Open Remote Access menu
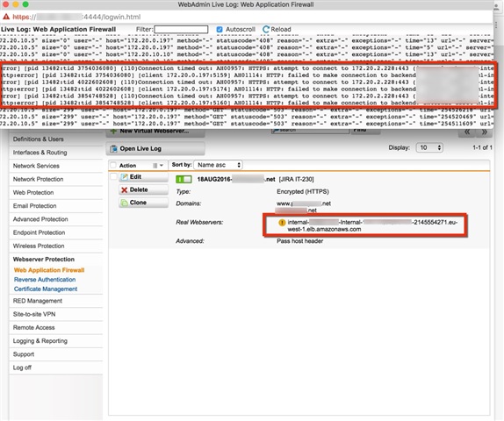 click(33, 327)
